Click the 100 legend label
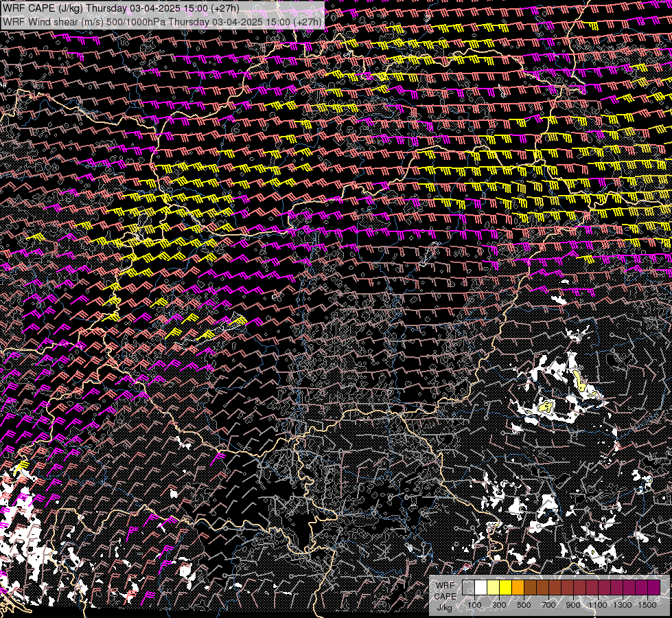This screenshot has height=618, width=672. tap(474, 605)
